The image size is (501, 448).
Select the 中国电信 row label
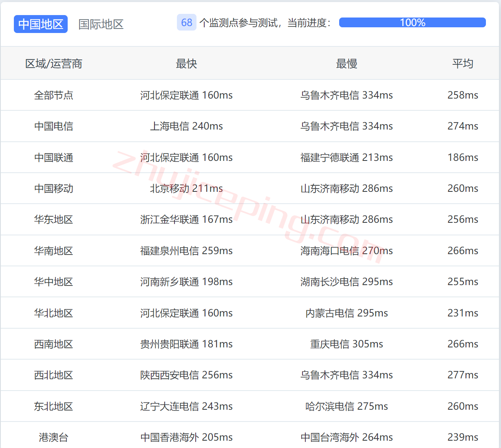[54, 126]
